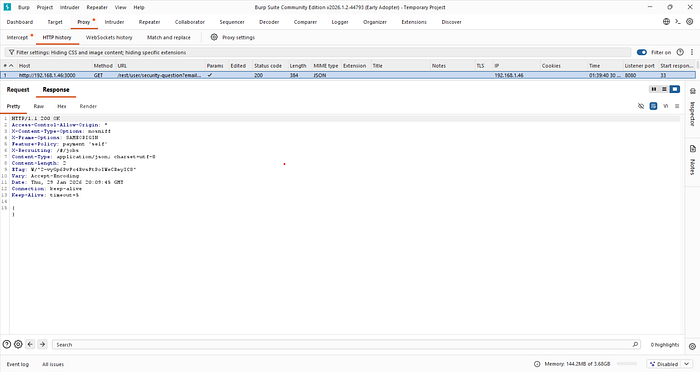Toggle non-printable characters \n icon
Viewport: 700px width, 372px height.
point(666,106)
